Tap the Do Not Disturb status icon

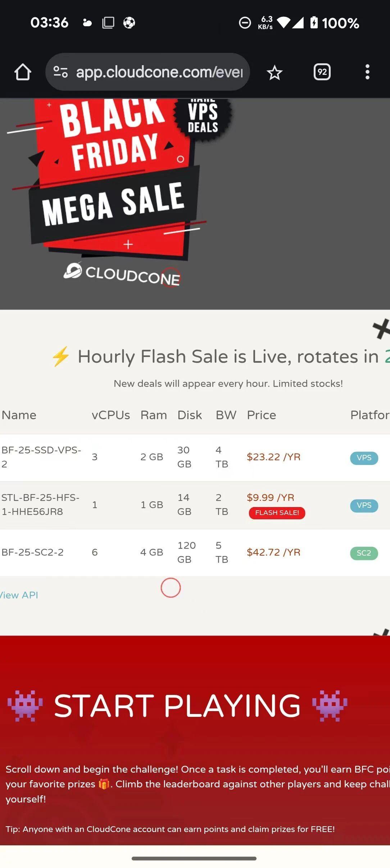245,23
